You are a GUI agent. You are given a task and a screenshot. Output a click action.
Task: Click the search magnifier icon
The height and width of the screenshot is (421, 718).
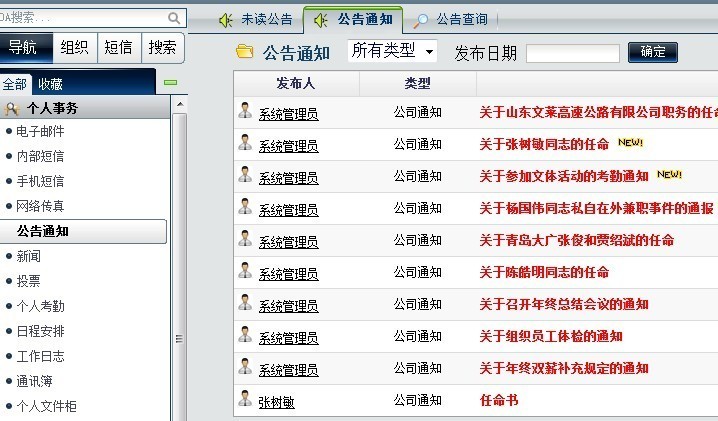pyautogui.click(x=175, y=18)
